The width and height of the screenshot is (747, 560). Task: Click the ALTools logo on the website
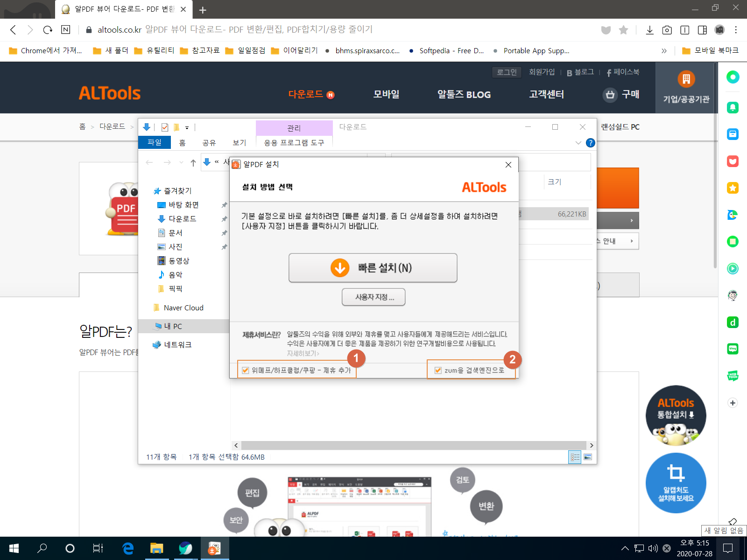pyautogui.click(x=110, y=93)
